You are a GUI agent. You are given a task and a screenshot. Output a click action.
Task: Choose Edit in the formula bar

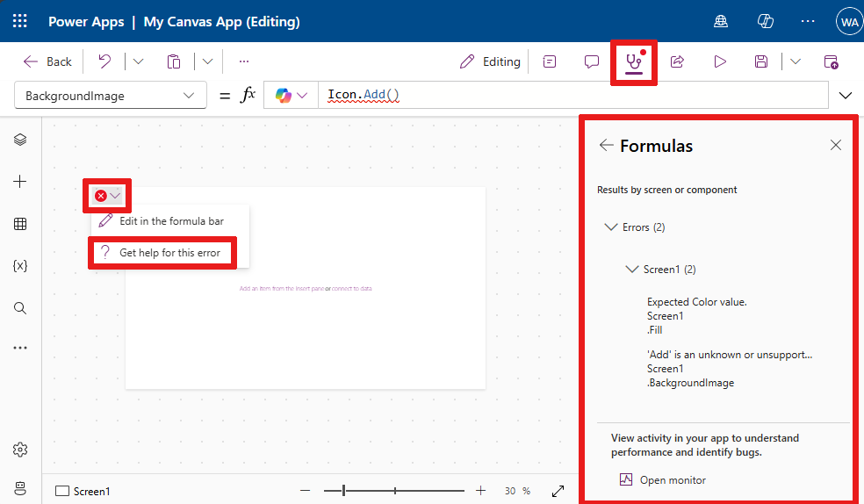(171, 221)
